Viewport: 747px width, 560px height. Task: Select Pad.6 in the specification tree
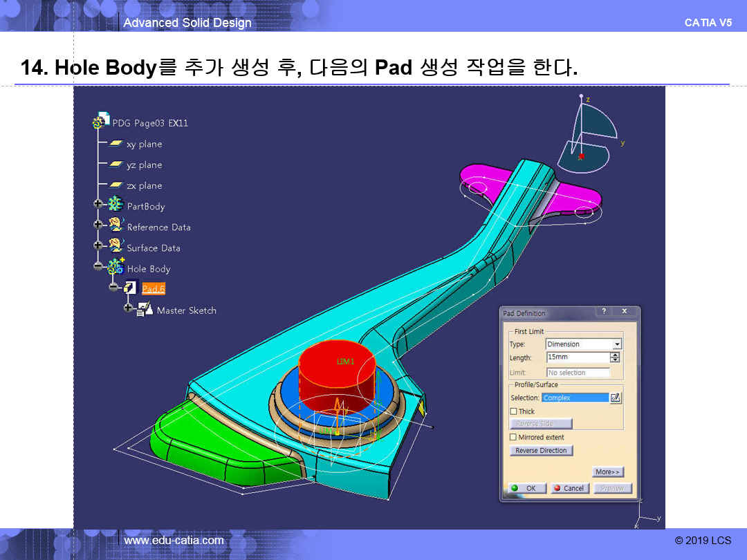153,288
